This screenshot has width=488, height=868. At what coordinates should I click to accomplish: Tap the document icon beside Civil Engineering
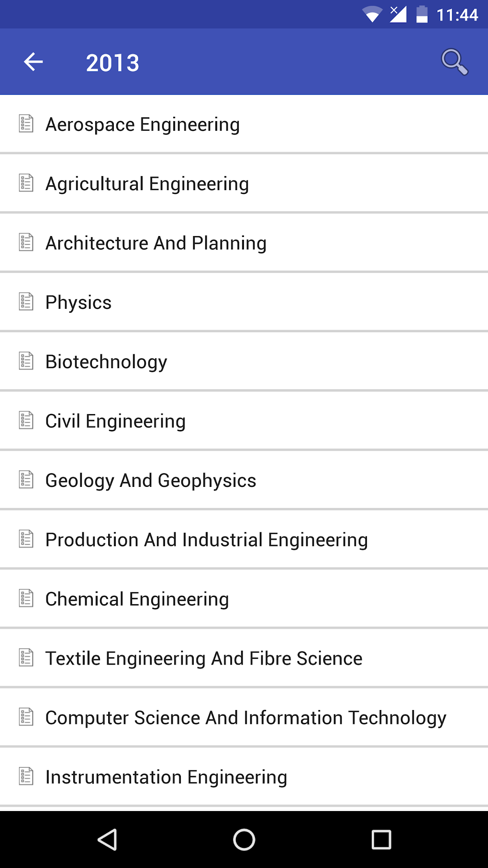click(26, 420)
